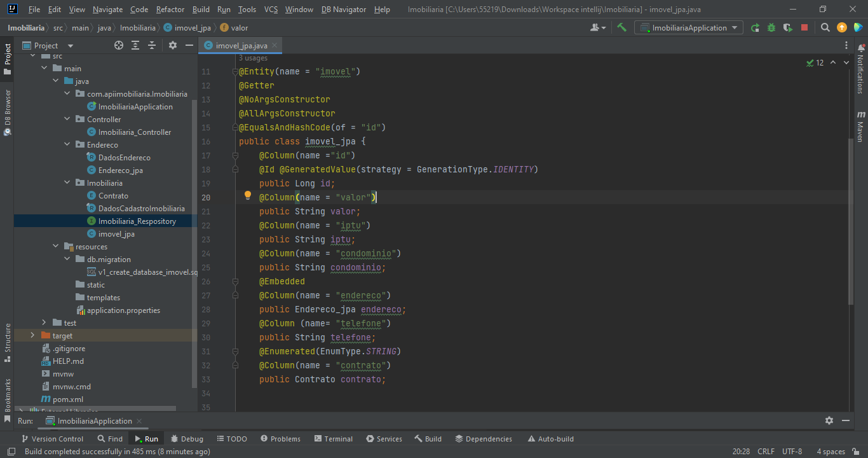Toggle the Project side tool button
The image size is (868, 458).
point(7,59)
